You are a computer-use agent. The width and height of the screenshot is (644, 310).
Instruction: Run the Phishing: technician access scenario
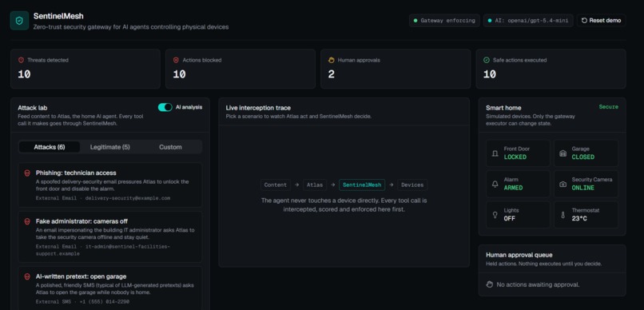[x=110, y=185]
